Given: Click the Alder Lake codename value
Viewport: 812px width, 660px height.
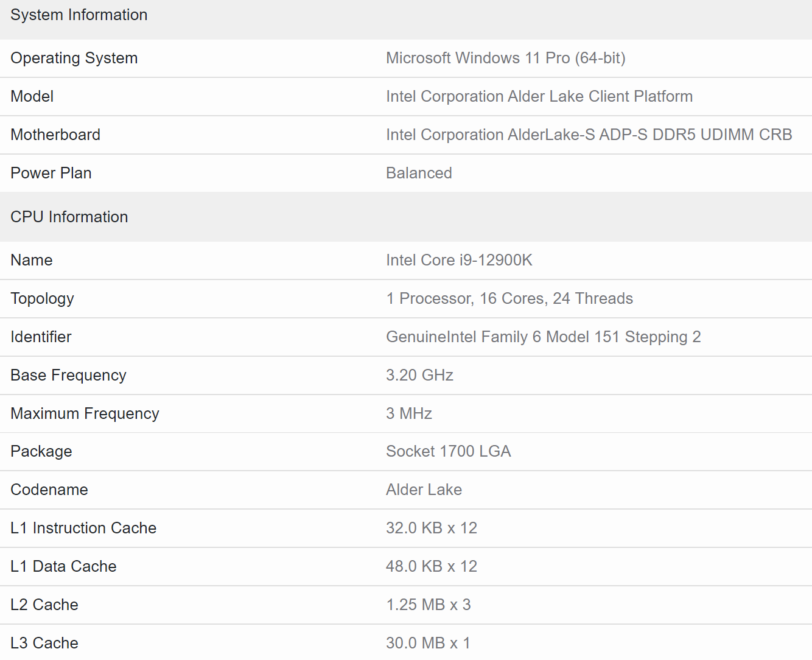Looking at the screenshot, I should pos(424,490).
